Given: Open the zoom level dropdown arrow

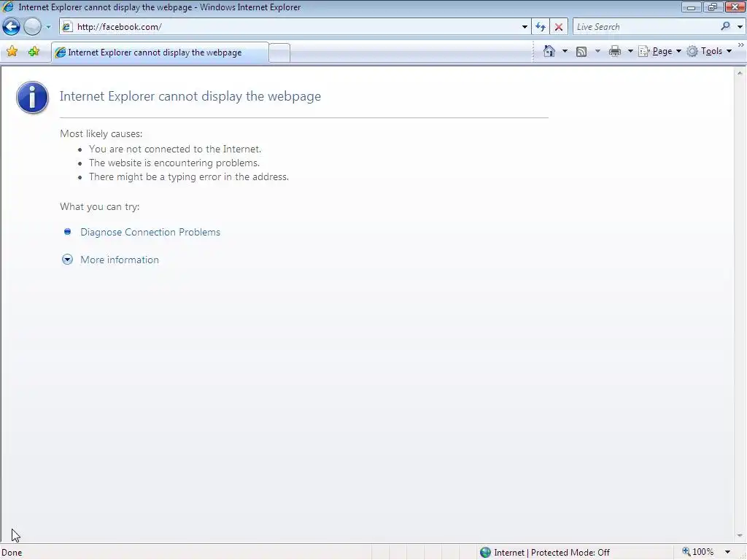Looking at the screenshot, I should 727,553.
